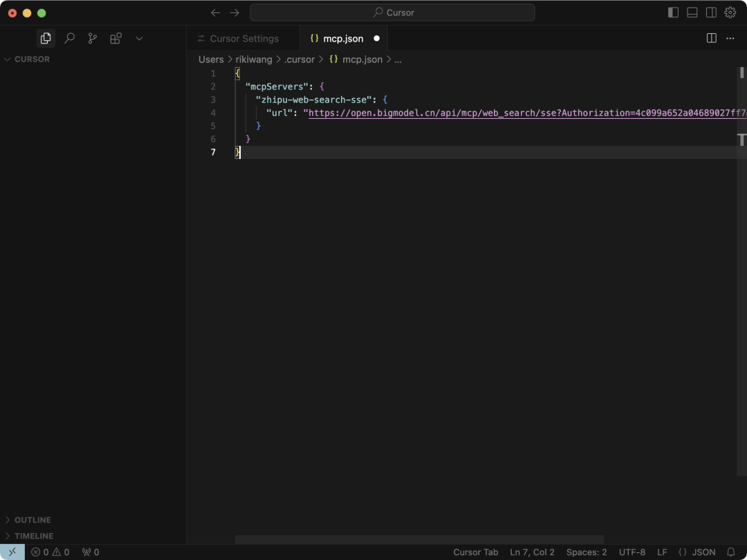Screen dimensions: 747x560
Task: Open the bigmodel.cn URL link
Action: point(527,113)
